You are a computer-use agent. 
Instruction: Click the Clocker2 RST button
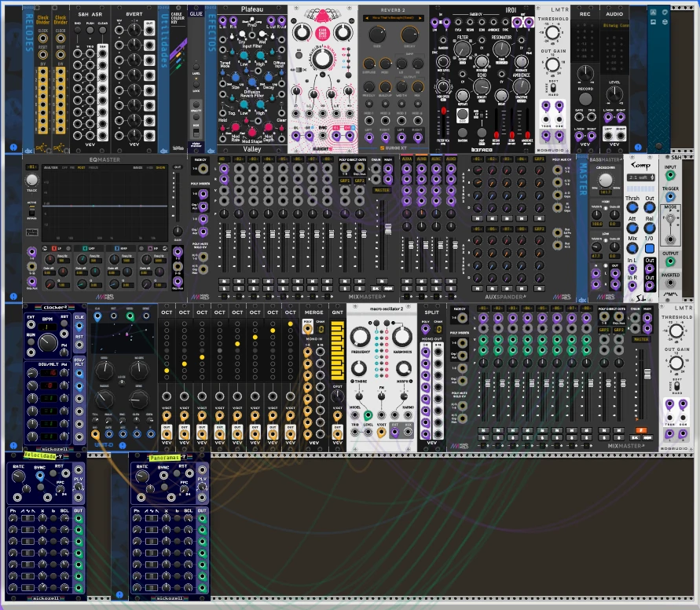click(x=64, y=323)
